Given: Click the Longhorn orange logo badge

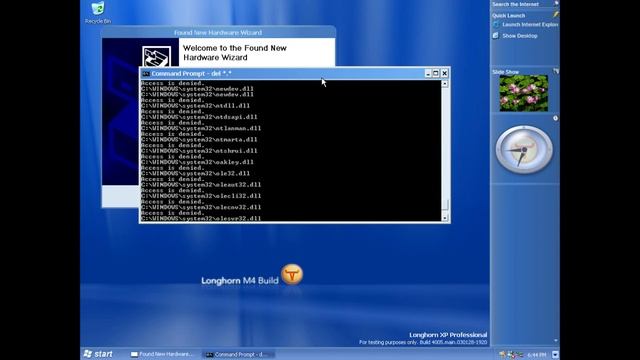Looking at the screenshot, I should coord(292,274).
